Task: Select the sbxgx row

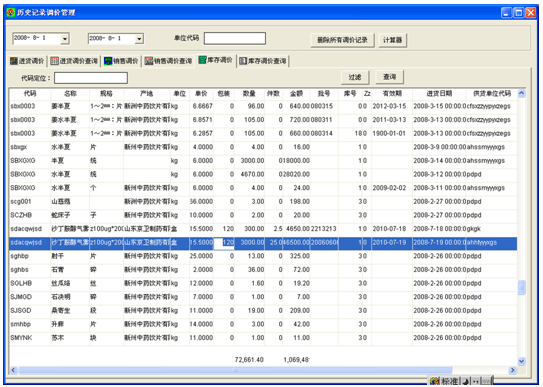Action: [263, 147]
